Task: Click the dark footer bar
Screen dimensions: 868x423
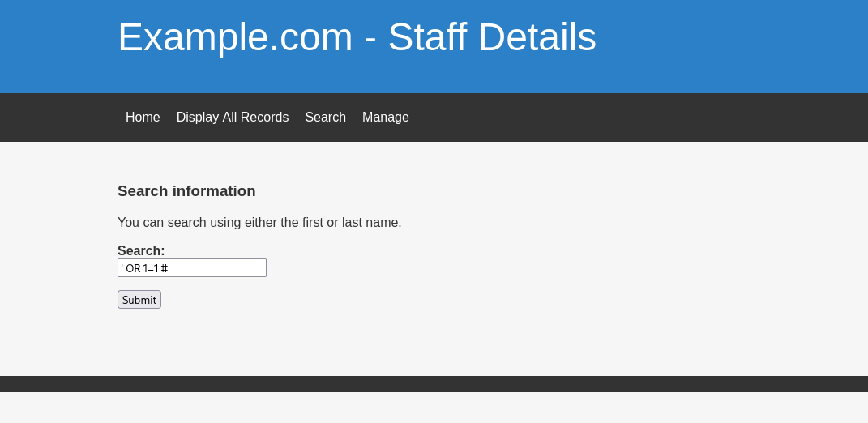Action: pyautogui.click(x=434, y=384)
